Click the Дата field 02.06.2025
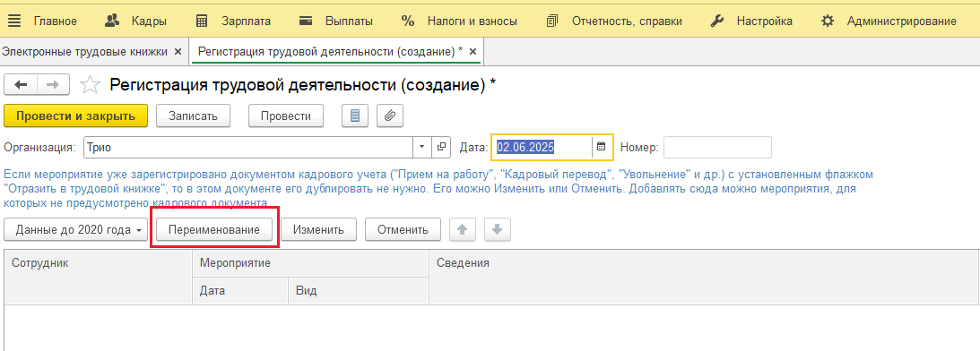The width and height of the screenshot is (980, 351). 542,148
